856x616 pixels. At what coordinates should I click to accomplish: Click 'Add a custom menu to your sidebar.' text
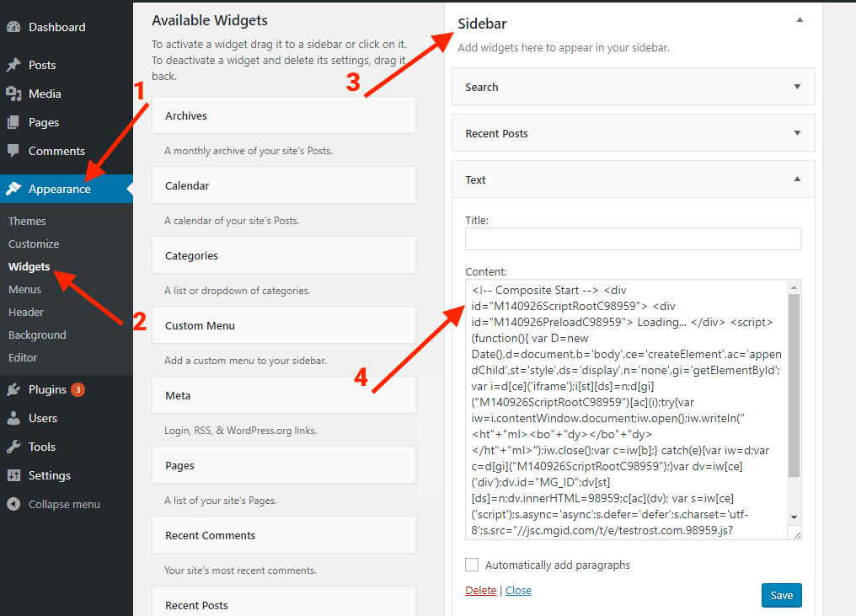(x=246, y=361)
